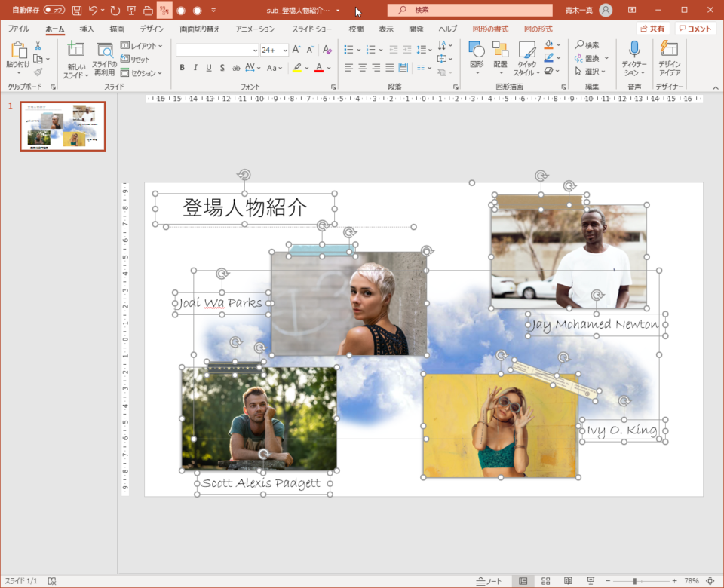
Task: Click the Cut scissors icon
Action: (38, 46)
